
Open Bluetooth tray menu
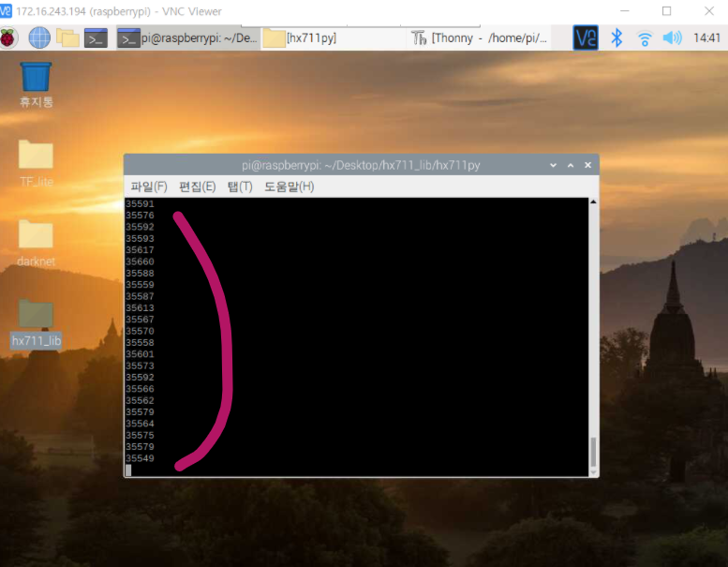tap(617, 37)
